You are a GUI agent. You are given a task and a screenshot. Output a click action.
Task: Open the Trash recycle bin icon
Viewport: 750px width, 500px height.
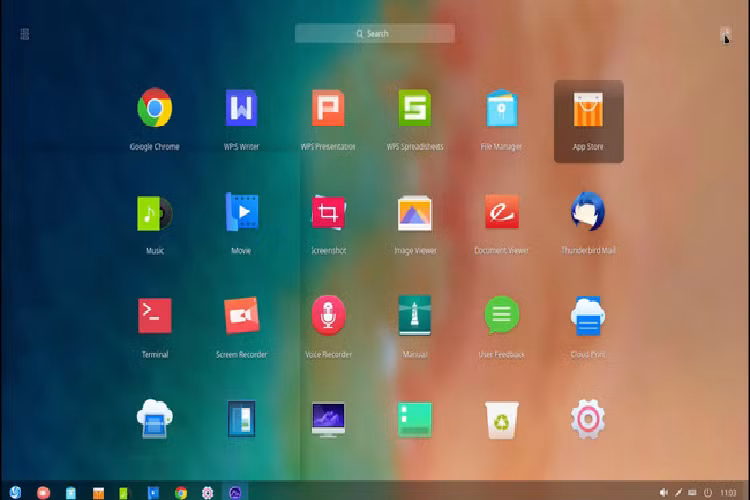(x=501, y=420)
